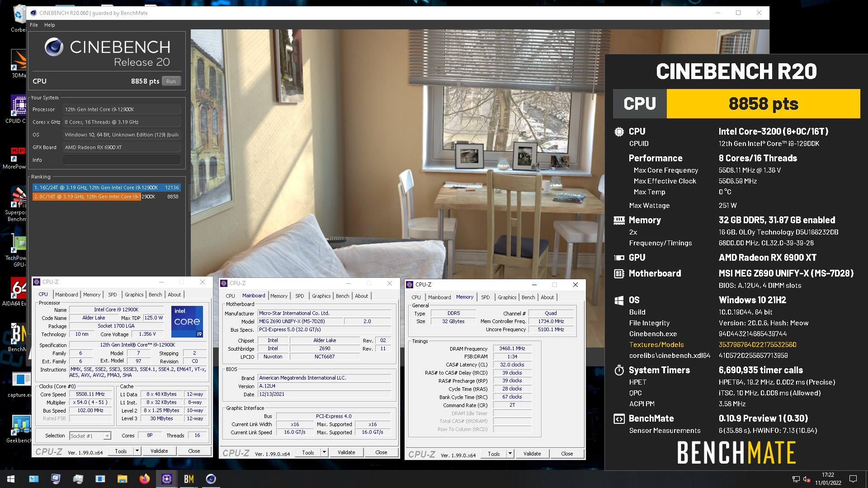The width and height of the screenshot is (868, 488).
Task: Click the Cinebench Info input field
Action: (x=121, y=160)
